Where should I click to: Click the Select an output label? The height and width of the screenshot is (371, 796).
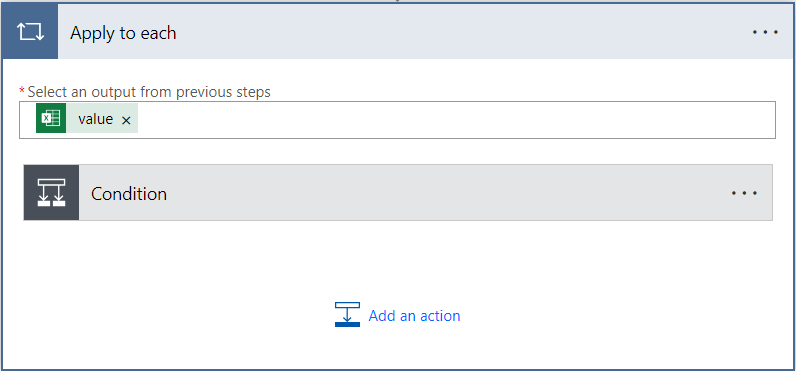pyautogui.click(x=149, y=92)
